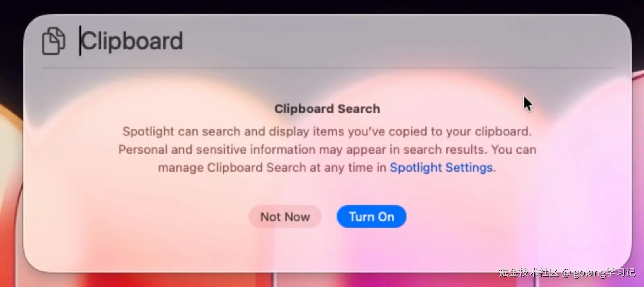Click the 'Personal and sensitive information' line
Image resolution: width=644 pixels, height=287 pixels.
[327, 150]
